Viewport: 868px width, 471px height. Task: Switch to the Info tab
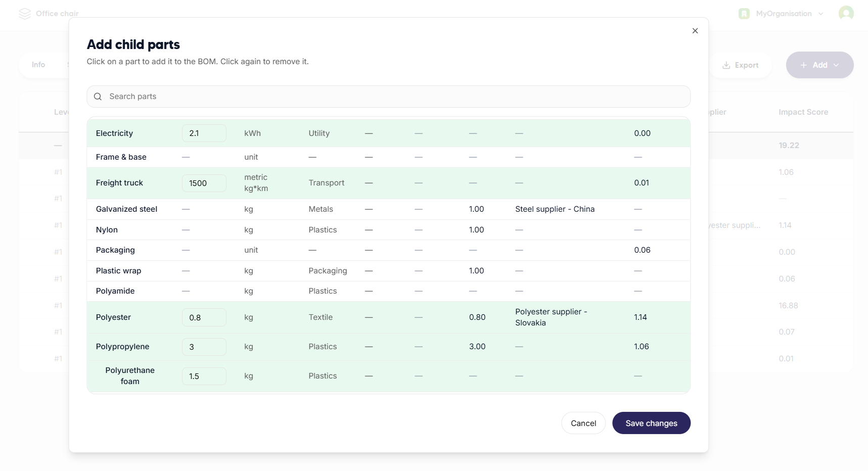click(x=38, y=65)
